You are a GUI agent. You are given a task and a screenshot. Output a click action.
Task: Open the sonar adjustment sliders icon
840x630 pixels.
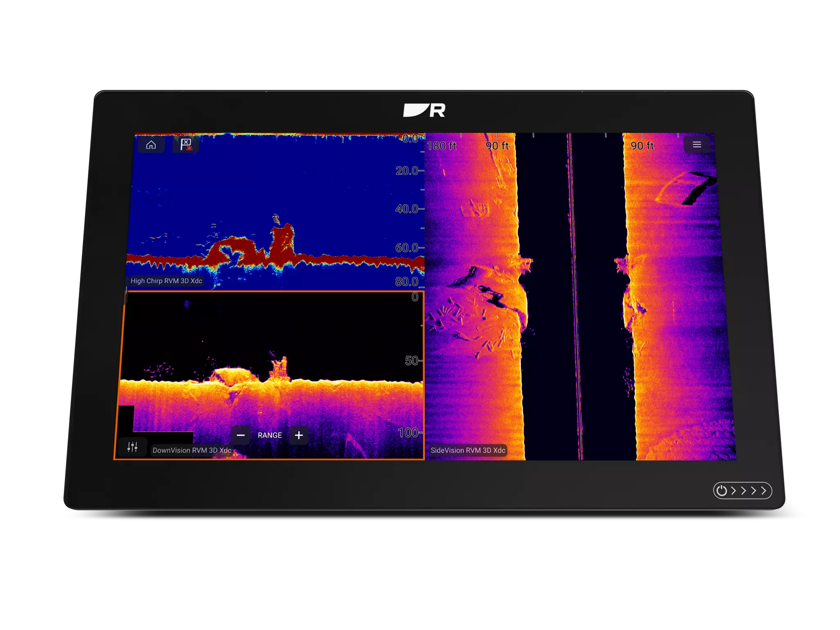[x=132, y=447]
